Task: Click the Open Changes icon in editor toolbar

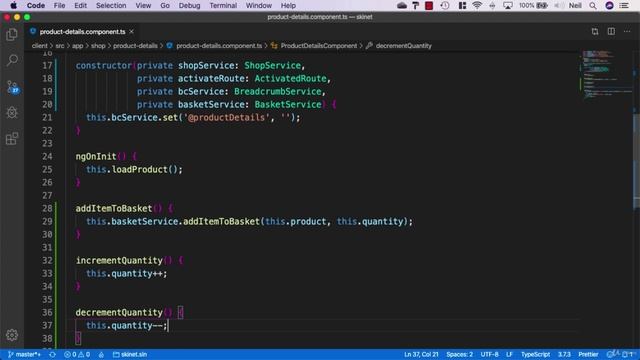Action: pyautogui.click(x=595, y=31)
